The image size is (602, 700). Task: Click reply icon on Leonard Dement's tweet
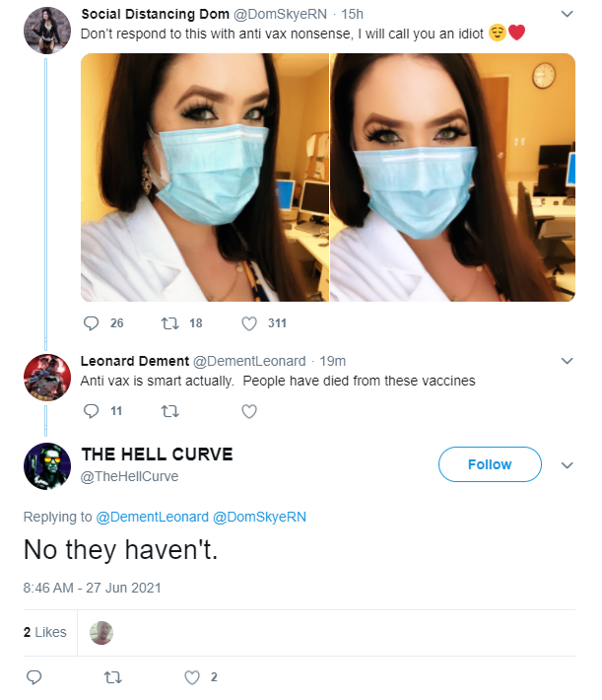point(91,411)
